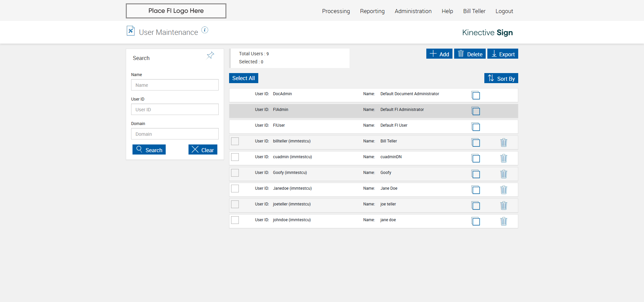Focus the Domain search field
This screenshot has width=644, height=302.
[175, 134]
